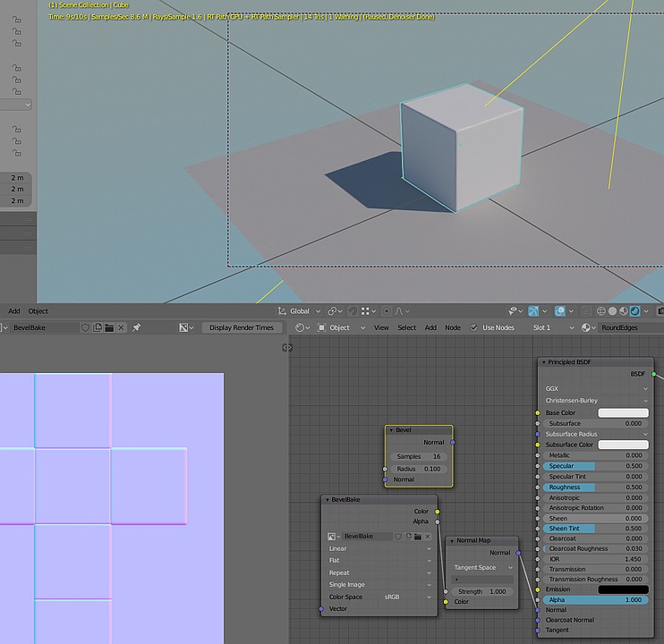
Task: Switch to rendered viewport shading
Action: point(634,311)
